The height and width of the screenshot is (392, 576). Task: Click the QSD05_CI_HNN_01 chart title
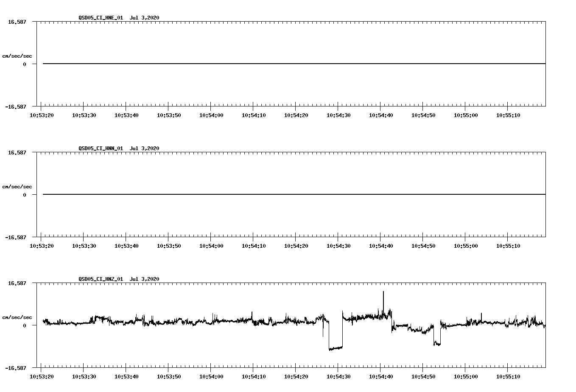[119, 148]
